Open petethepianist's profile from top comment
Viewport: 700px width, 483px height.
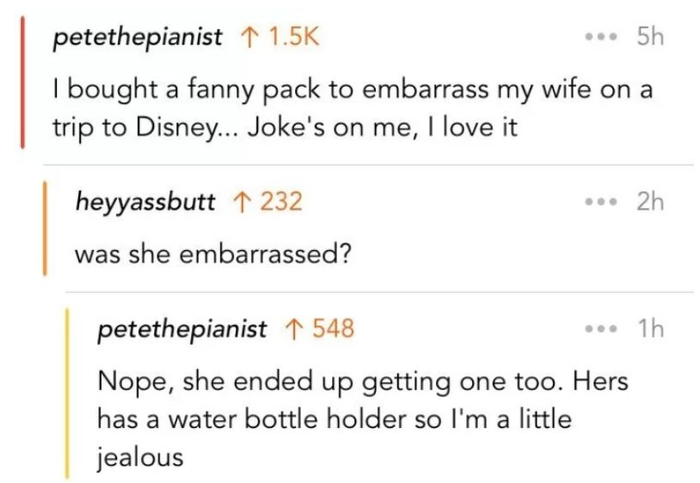139,39
